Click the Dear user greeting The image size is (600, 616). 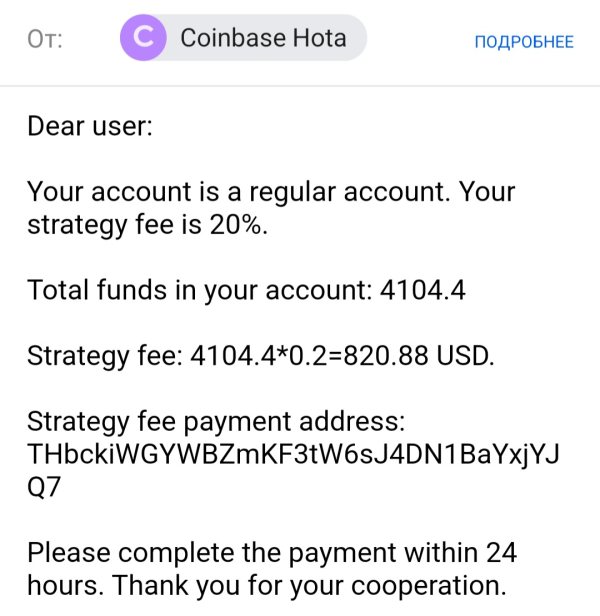[x=90, y=128]
